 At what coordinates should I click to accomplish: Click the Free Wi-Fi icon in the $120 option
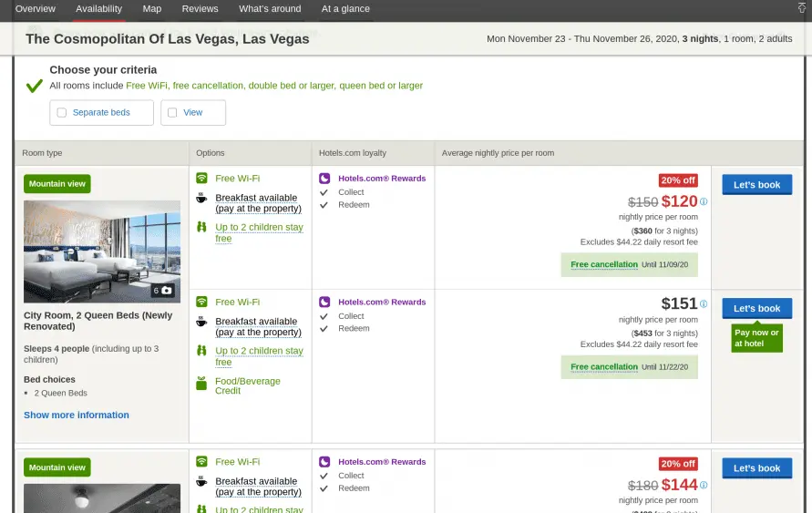click(201, 178)
